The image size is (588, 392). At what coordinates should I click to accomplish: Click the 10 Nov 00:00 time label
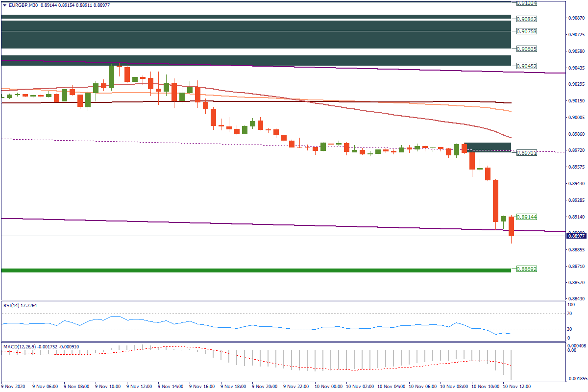tap(329, 386)
